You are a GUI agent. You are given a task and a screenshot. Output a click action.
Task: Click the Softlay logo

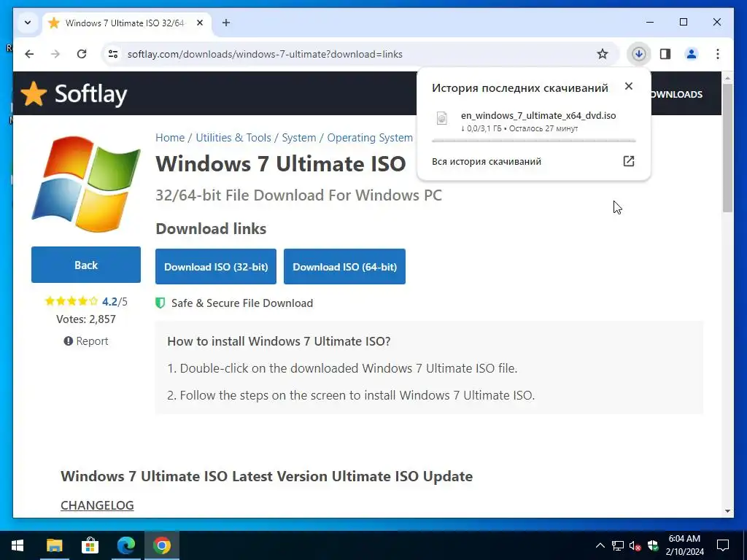[x=74, y=94]
